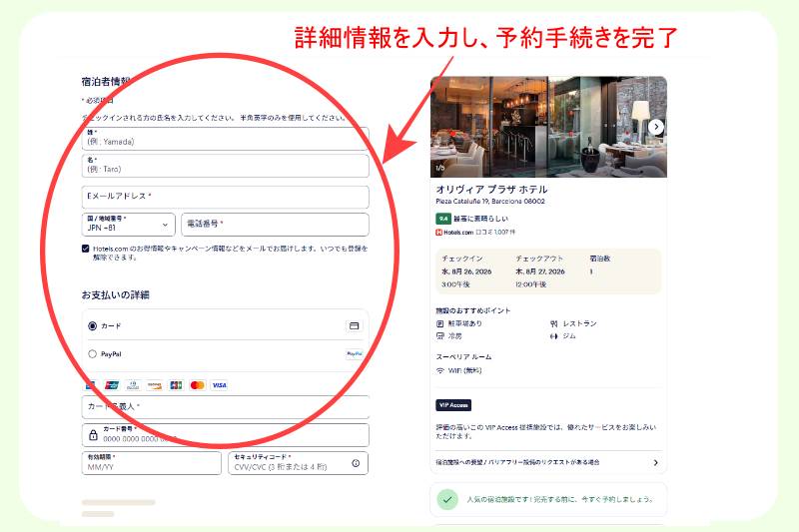799x532 pixels.
Task: Click the credit card icon in カード row
Action: click(x=355, y=325)
